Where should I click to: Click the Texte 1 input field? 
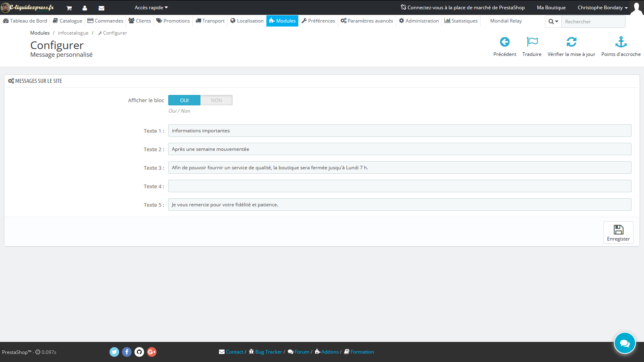pyautogui.click(x=400, y=131)
